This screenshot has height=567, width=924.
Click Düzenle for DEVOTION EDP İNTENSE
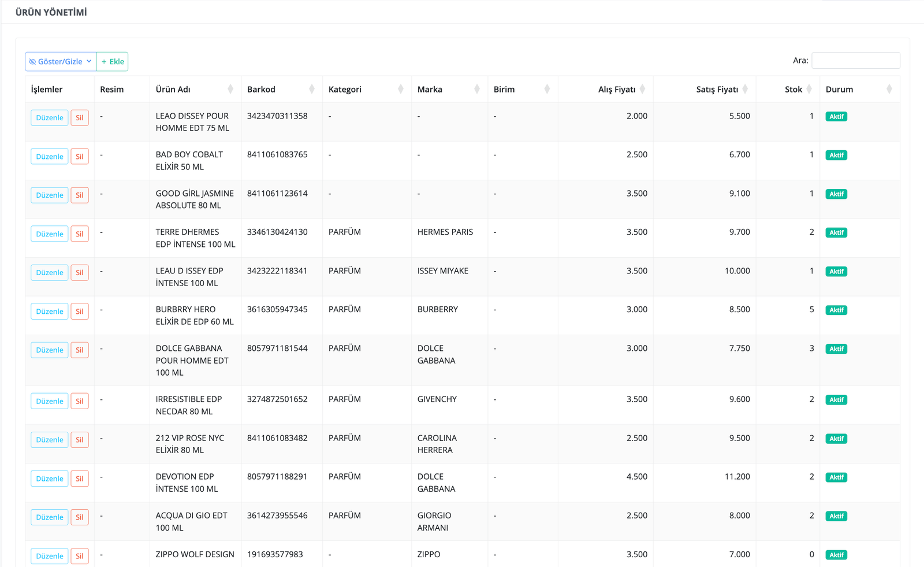tap(50, 479)
